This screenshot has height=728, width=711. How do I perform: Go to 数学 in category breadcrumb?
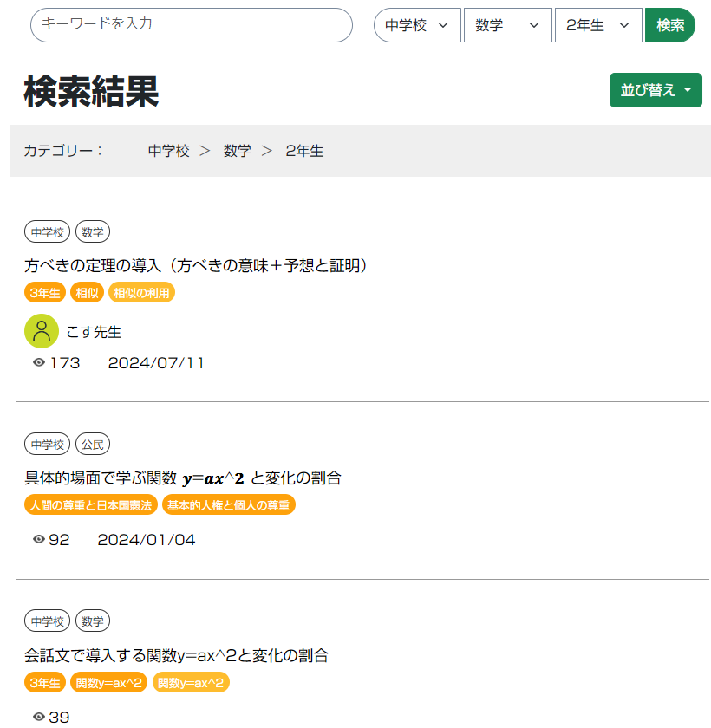(237, 151)
